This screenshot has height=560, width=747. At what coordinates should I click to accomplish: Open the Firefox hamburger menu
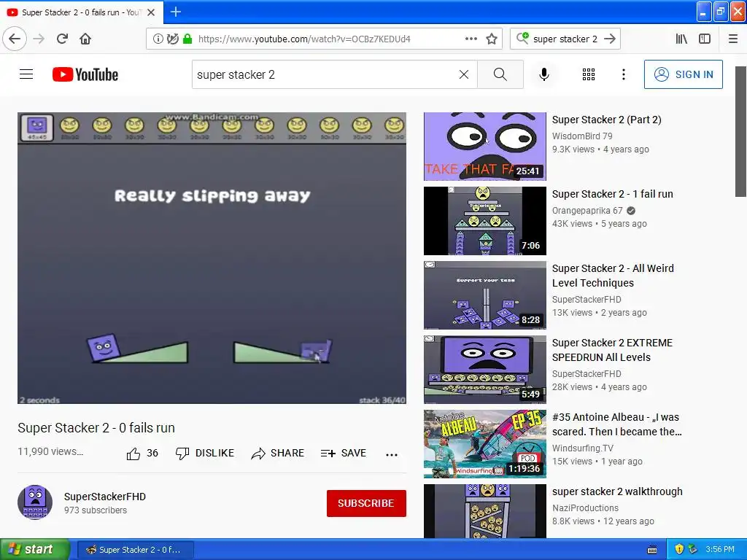(733, 39)
